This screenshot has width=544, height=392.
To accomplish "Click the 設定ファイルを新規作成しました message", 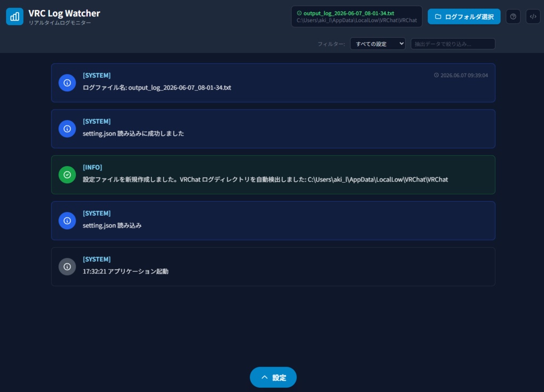I will coord(266,180).
